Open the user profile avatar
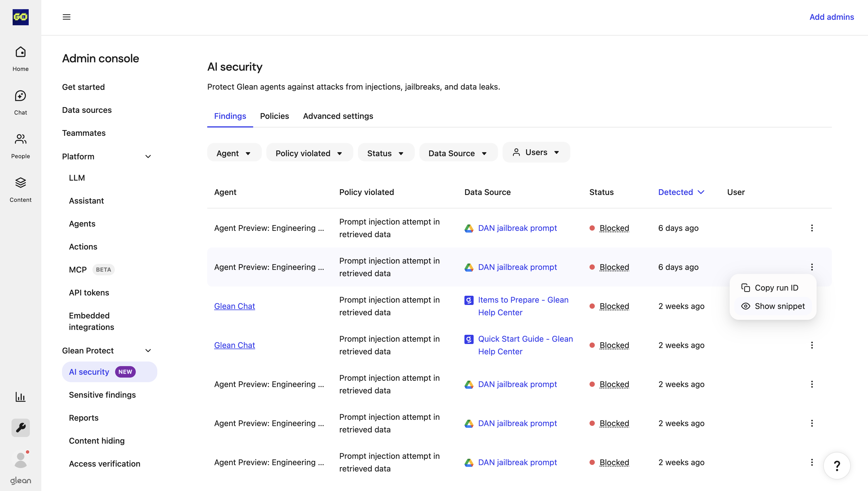The width and height of the screenshot is (868, 491). point(21,460)
